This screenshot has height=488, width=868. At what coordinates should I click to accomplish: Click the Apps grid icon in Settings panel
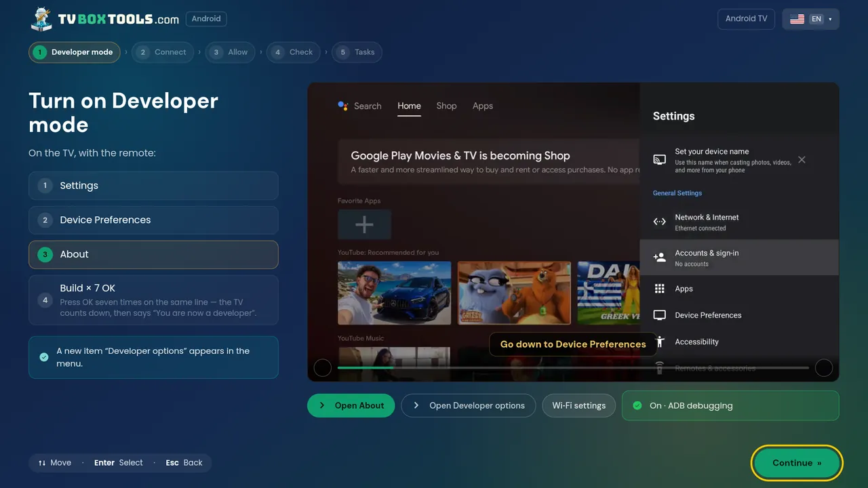pyautogui.click(x=659, y=289)
